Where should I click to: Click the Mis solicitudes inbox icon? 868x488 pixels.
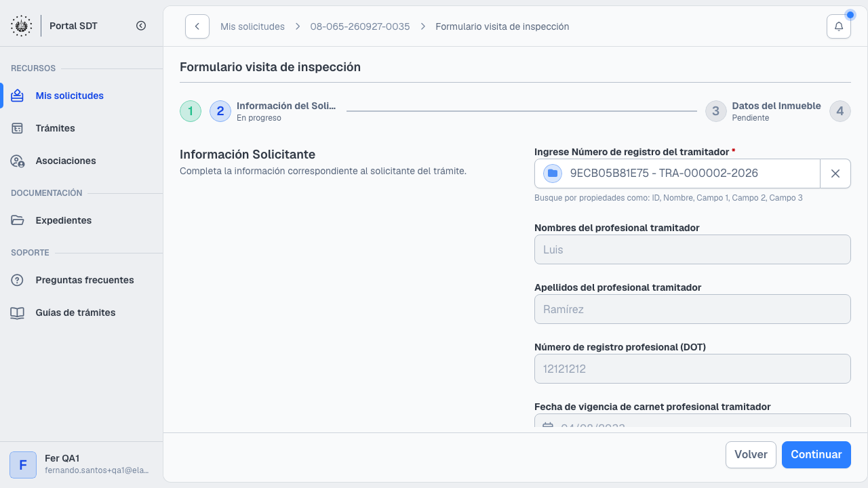tap(18, 96)
